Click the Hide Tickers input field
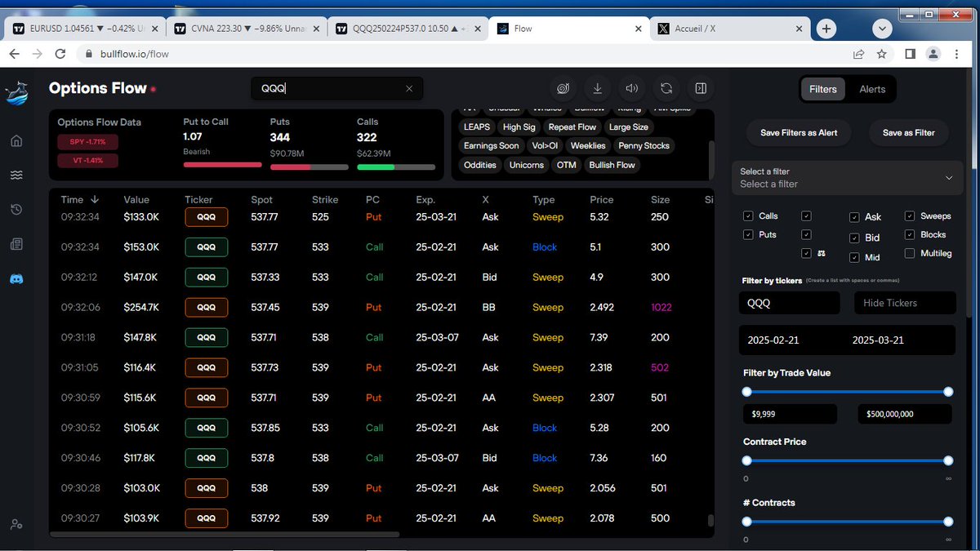 [905, 303]
